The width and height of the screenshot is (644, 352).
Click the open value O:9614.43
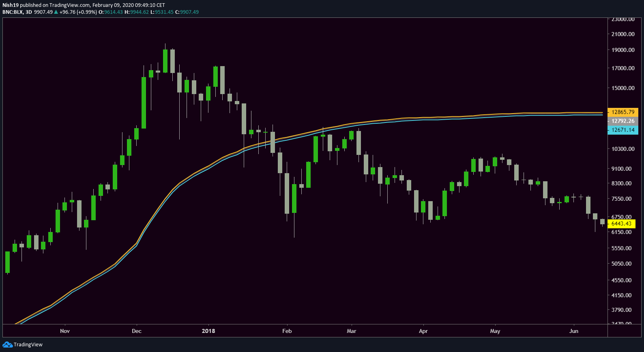[x=111, y=12]
